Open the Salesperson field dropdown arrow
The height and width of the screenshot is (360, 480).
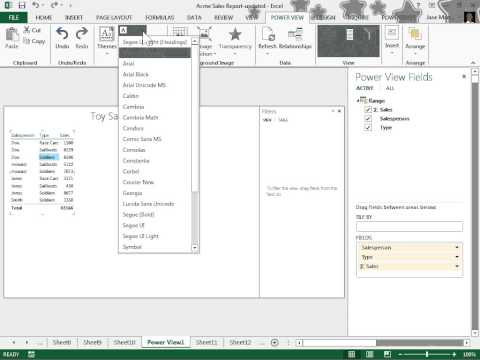pyautogui.click(x=457, y=247)
